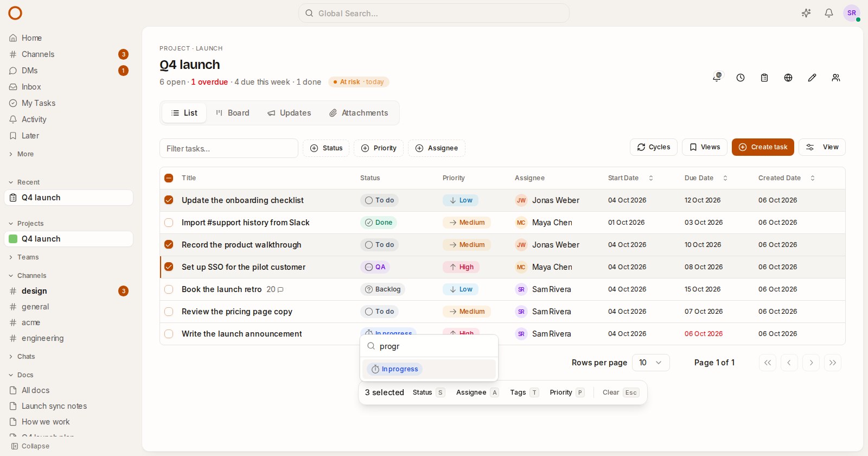Expand the Chats section
Viewport: 868px width, 456px height.
pos(22,357)
